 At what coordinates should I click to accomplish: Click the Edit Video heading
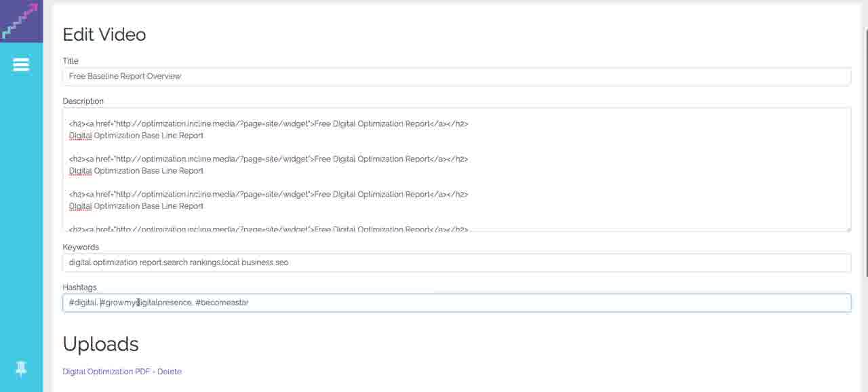pos(104,35)
